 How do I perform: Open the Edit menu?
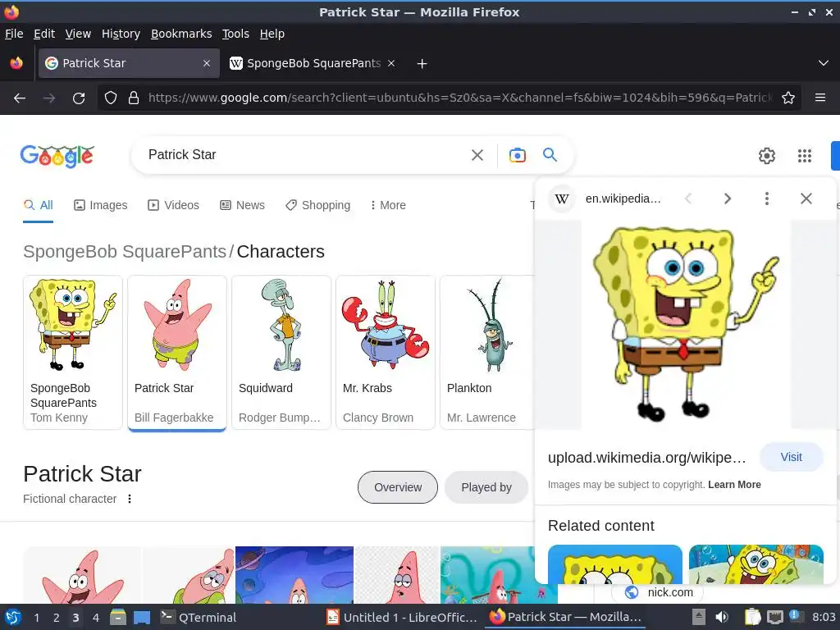[x=44, y=34]
